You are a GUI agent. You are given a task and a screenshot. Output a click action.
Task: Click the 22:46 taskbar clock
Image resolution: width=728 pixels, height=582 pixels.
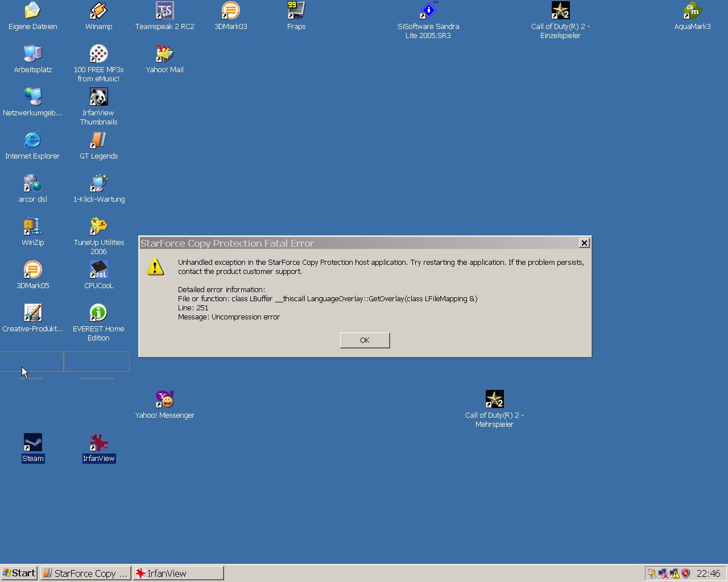pyautogui.click(x=708, y=573)
